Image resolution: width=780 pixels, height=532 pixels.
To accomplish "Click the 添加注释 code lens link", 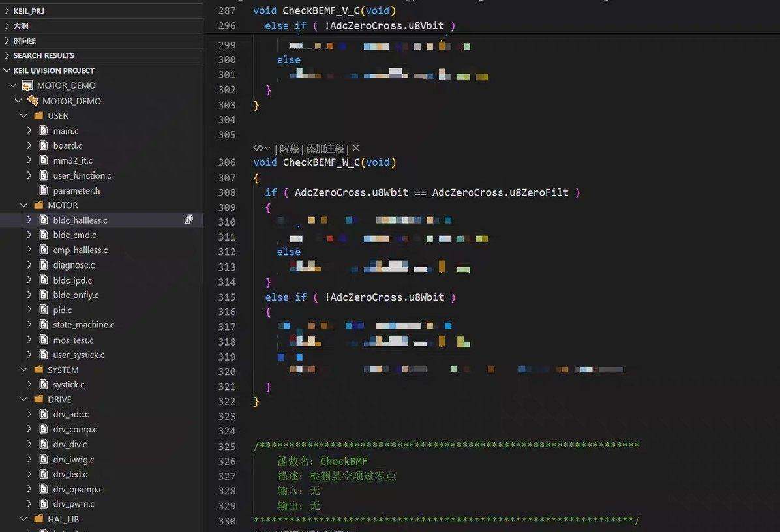I will click(x=325, y=148).
